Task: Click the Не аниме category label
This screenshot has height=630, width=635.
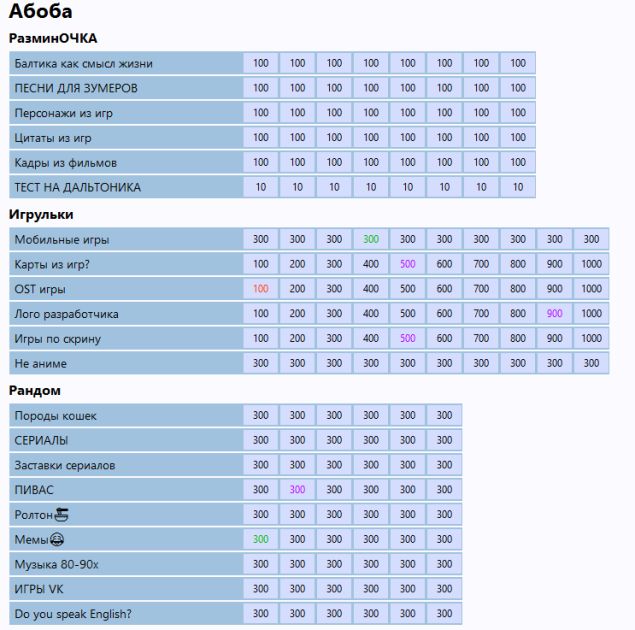Action: coord(42,364)
